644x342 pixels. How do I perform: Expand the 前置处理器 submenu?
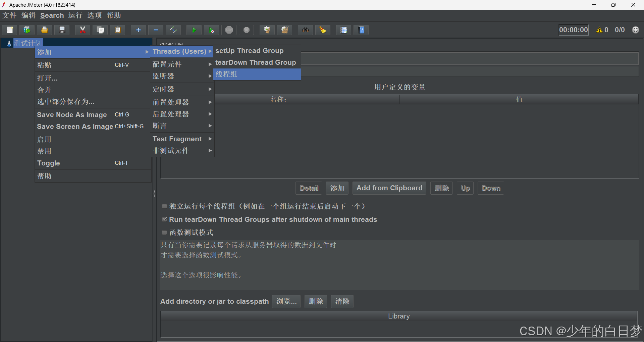(x=182, y=102)
